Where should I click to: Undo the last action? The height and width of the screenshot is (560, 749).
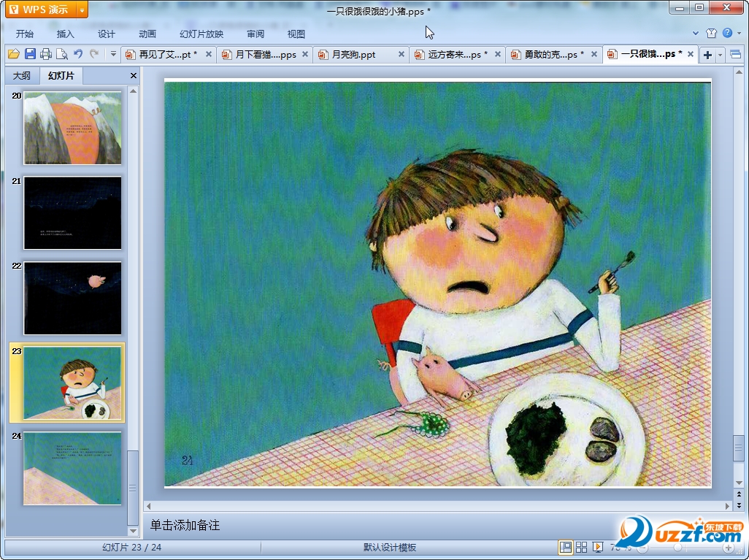[x=78, y=54]
